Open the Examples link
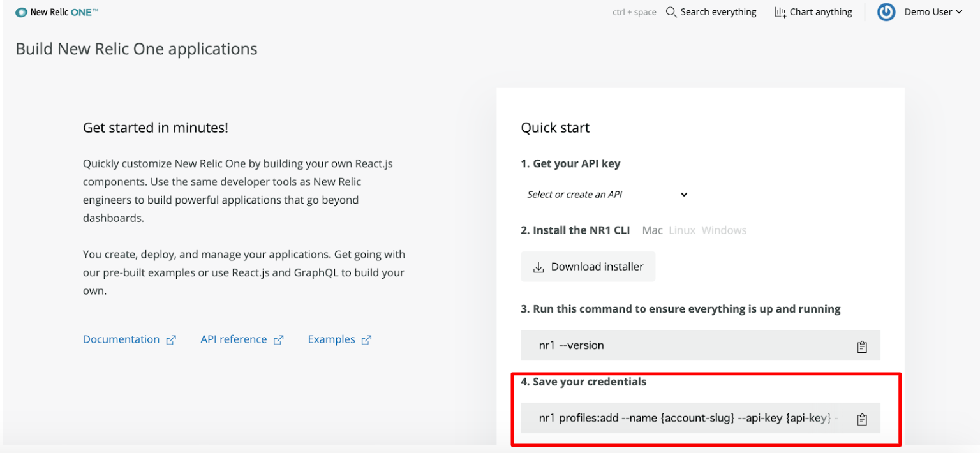The image size is (980, 453). coord(331,339)
